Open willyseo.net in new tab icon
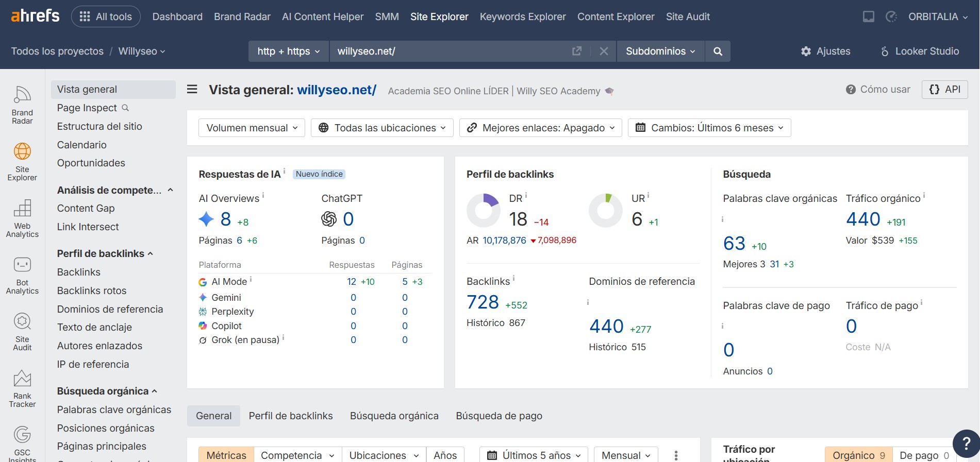The width and height of the screenshot is (980, 462). click(x=577, y=51)
